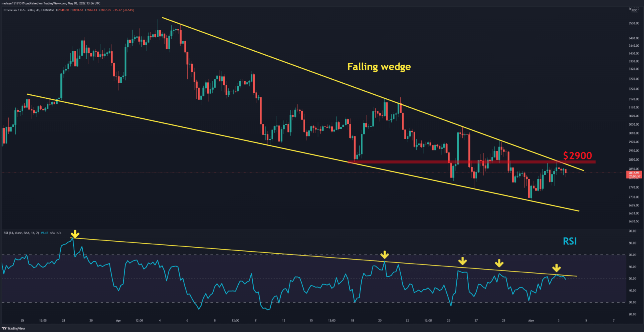Image resolution: width=644 pixels, height=332 pixels.
Task: Click the published on TradingView.com header text
Action: [x=60, y=3]
